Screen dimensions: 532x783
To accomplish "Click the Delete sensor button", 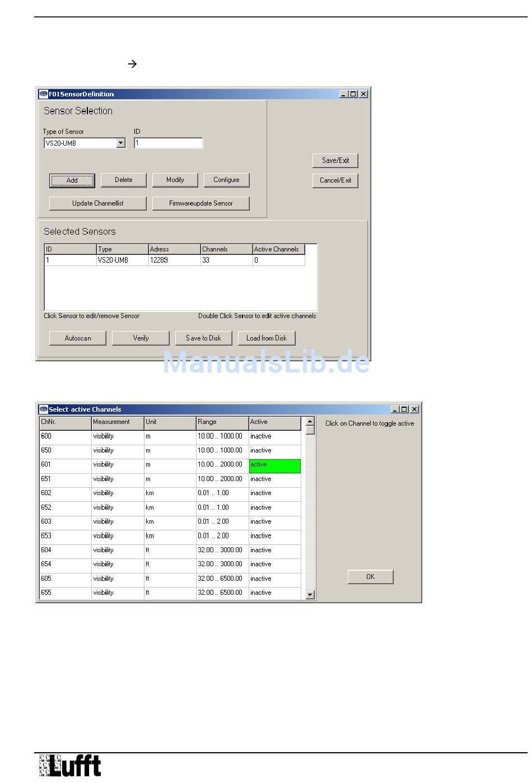I will [124, 180].
